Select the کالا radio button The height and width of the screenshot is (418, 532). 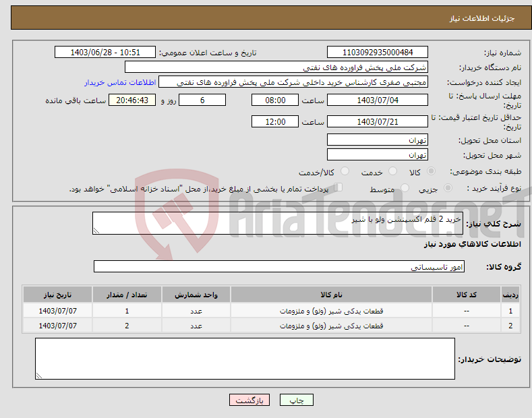tap(431, 171)
